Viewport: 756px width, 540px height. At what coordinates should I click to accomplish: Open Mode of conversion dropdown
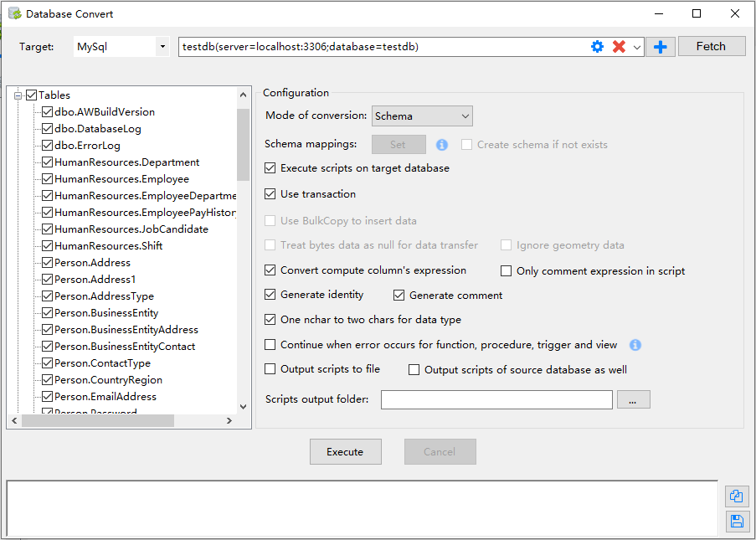coord(422,116)
